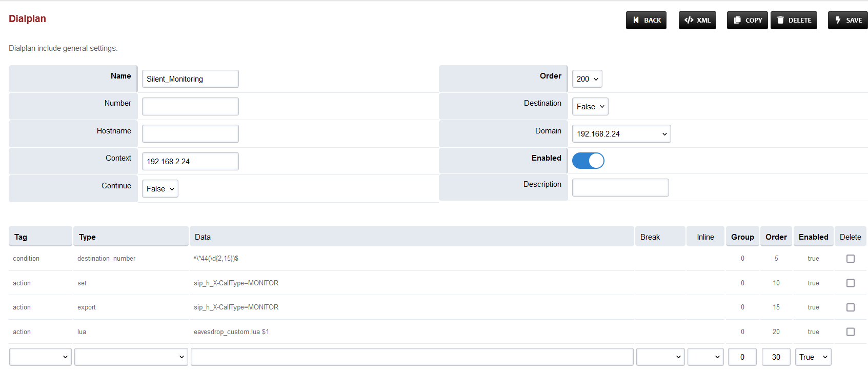Expand the Domain dropdown
The height and width of the screenshot is (389, 868).
coord(621,134)
